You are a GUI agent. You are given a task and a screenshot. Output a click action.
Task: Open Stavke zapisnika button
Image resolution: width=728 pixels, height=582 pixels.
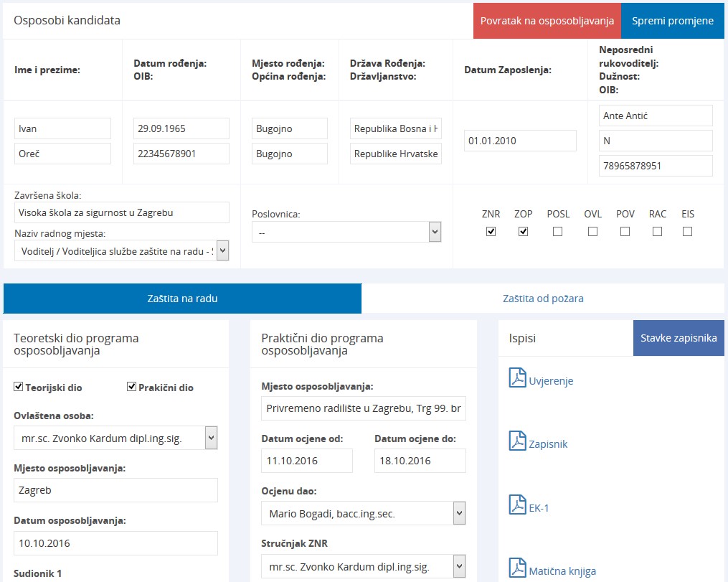tap(678, 338)
